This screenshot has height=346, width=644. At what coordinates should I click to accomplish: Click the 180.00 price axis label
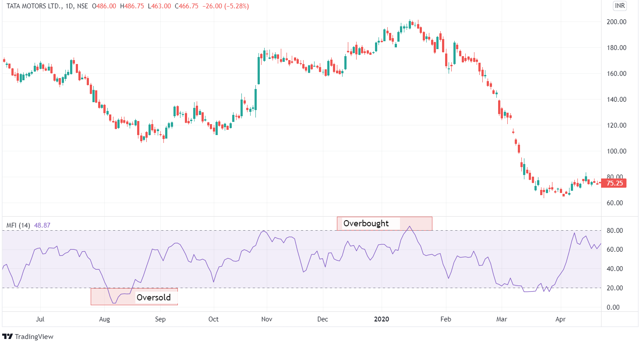[x=617, y=48]
